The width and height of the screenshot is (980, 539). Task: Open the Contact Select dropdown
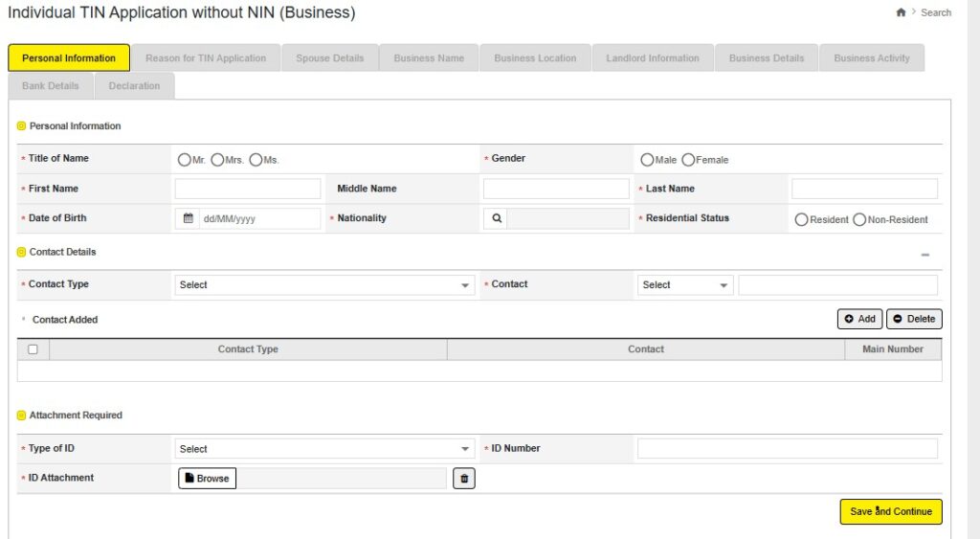click(685, 285)
